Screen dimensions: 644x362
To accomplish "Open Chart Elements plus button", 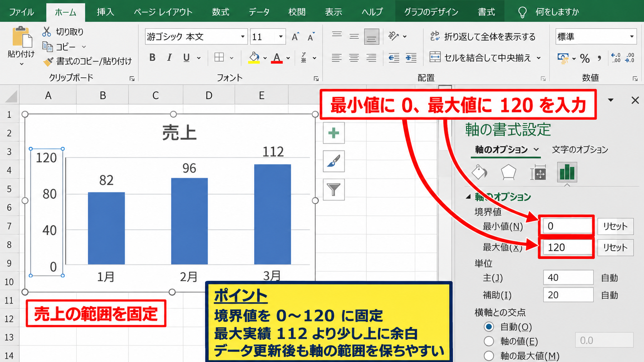I will click(x=334, y=133).
